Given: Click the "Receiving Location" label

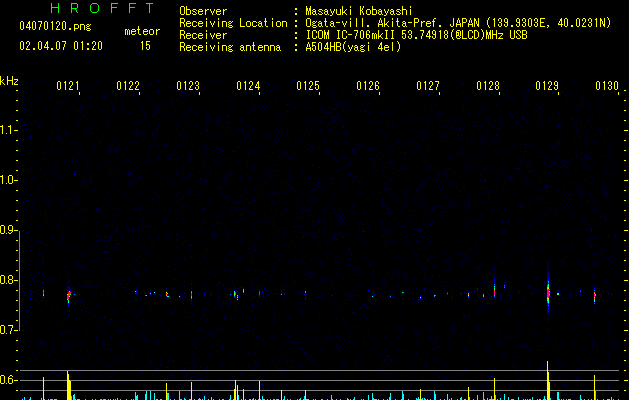Looking at the screenshot, I should click(233, 23).
